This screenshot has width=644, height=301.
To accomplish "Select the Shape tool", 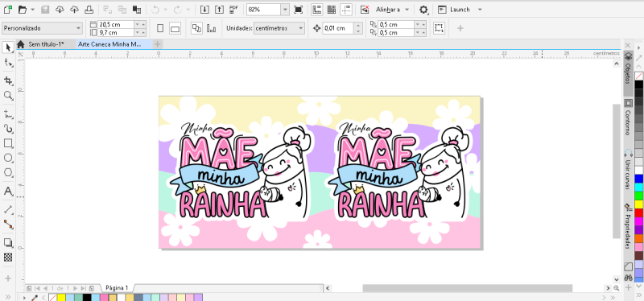I will click(x=8, y=63).
